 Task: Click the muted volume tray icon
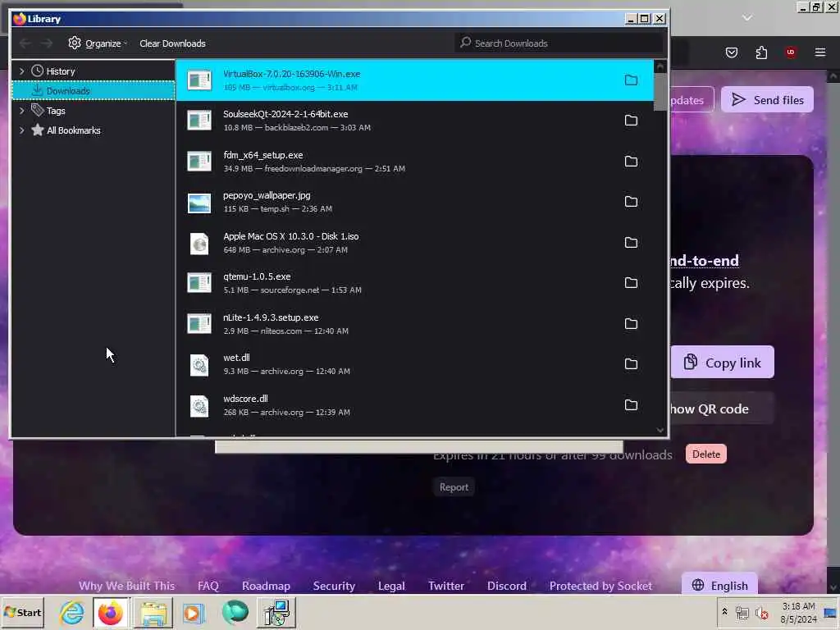point(761,612)
